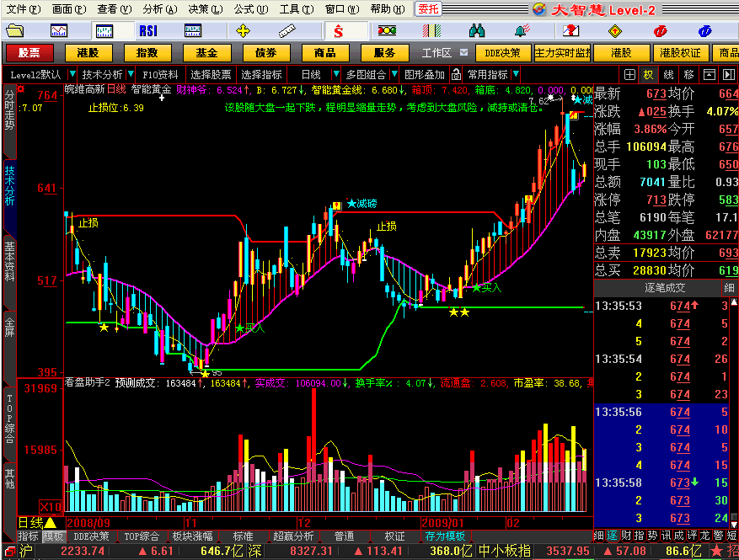Screen dimensions: 739x560
Task: Expand the 技术分析 dropdown arrow
Action: pyautogui.click(x=131, y=74)
